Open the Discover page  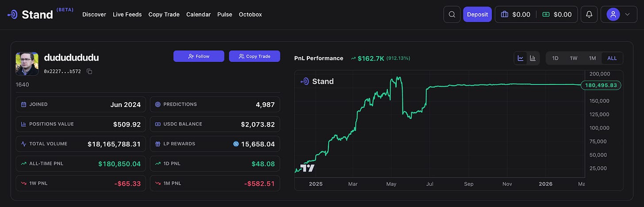[x=94, y=14]
